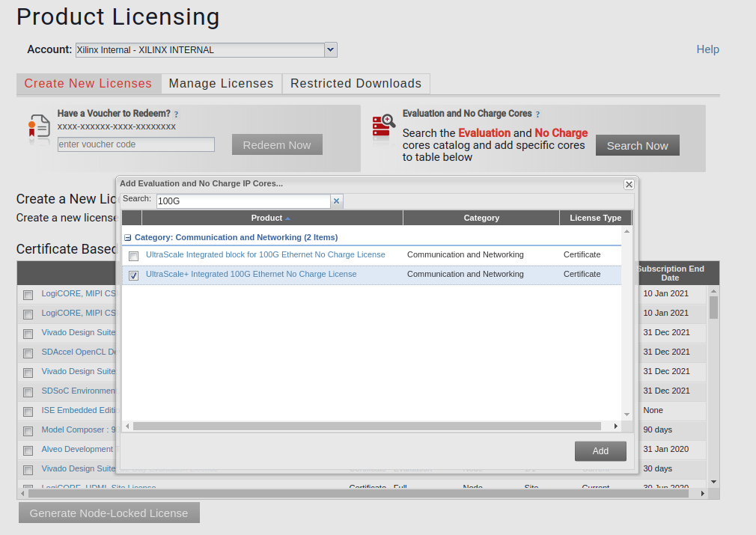Image resolution: width=756 pixels, height=535 pixels.
Task: Tick the first LogiCORE, MIPI CS checkbox
Action: [x=28, y=295]
